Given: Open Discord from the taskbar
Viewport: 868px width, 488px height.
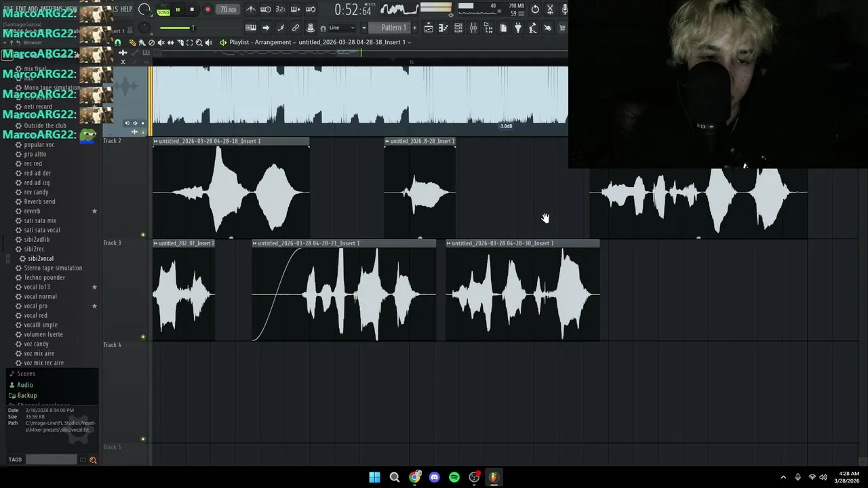Looking at the screenshot, I should coord(435,477).
